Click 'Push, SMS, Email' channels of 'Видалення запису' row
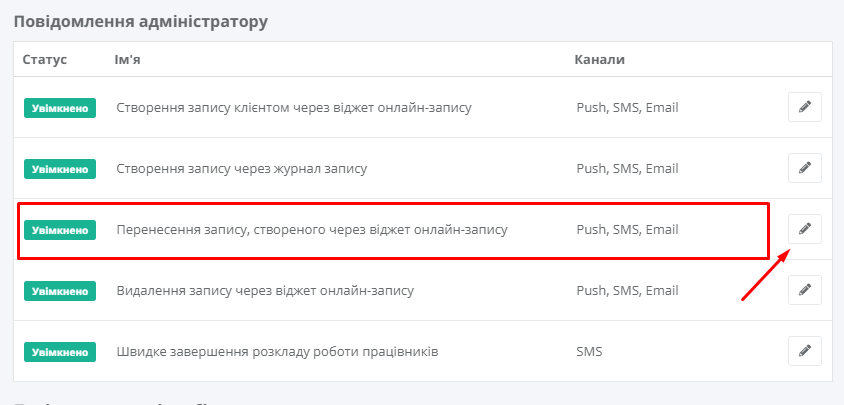 [628, 291]
